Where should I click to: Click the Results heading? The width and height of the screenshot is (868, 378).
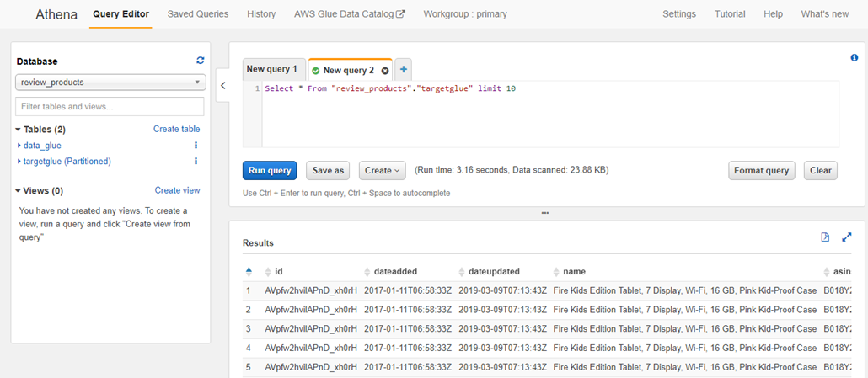coord(258,243)
